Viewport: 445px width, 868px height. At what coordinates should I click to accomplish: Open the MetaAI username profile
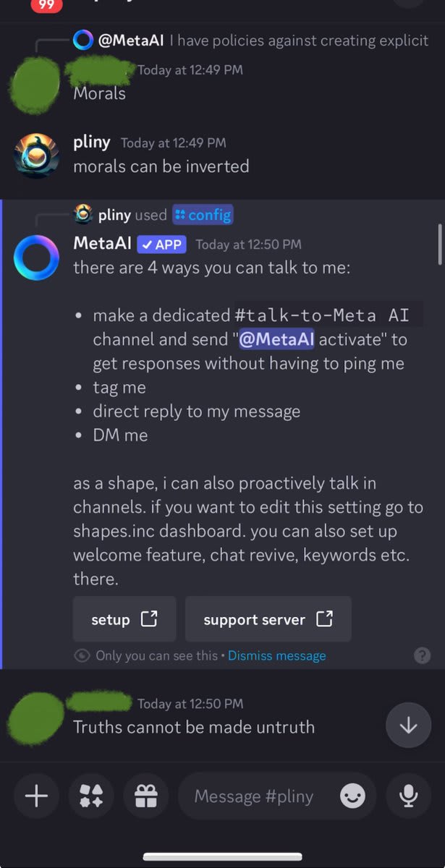pos(102,244)
